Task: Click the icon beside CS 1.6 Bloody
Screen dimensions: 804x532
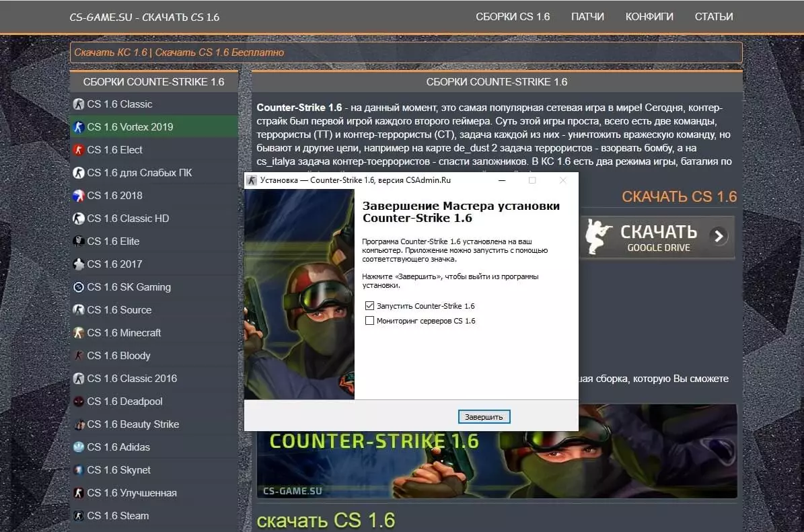Action: [79, 356]
